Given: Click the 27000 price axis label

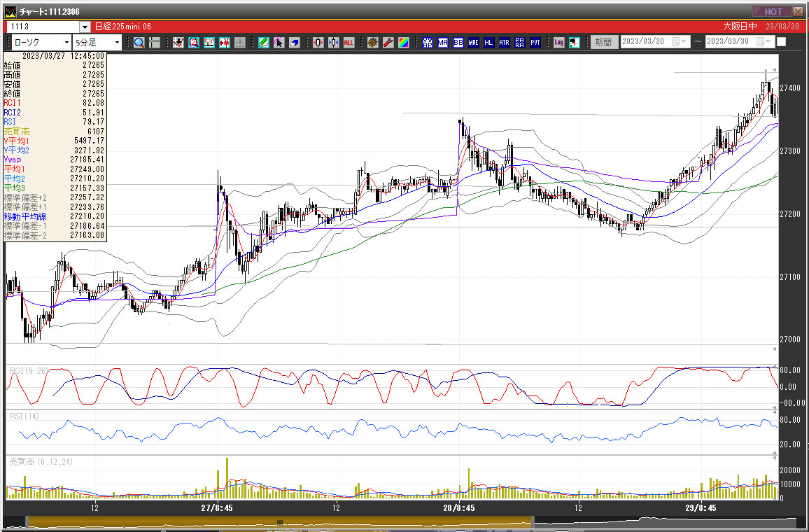Looking at the screenshot, I should (790, 339).
